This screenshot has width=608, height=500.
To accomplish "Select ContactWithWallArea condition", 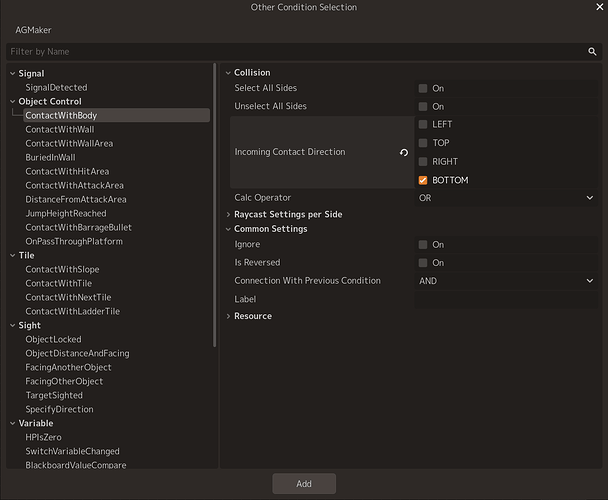I will (69, 143).
